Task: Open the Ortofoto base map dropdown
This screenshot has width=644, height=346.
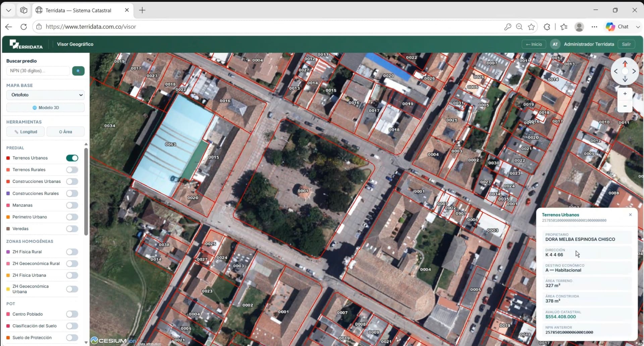Action: click(x=45, y=95)
